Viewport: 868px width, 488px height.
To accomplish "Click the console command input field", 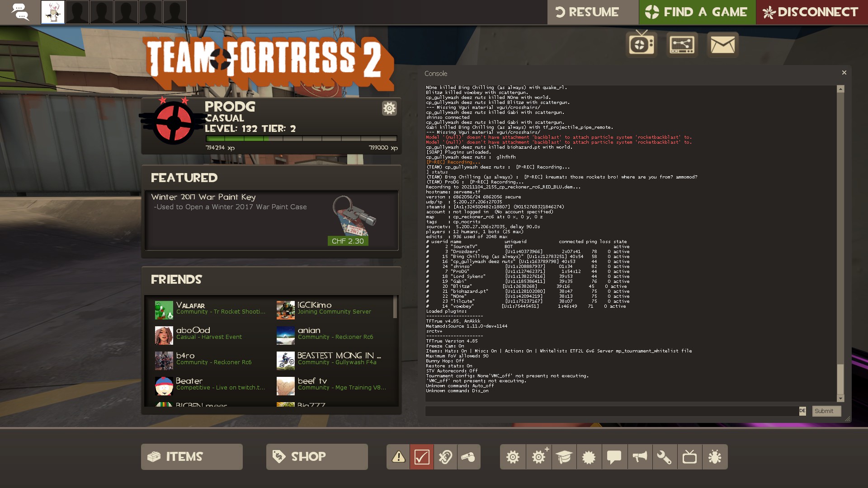I will (612, 411).
